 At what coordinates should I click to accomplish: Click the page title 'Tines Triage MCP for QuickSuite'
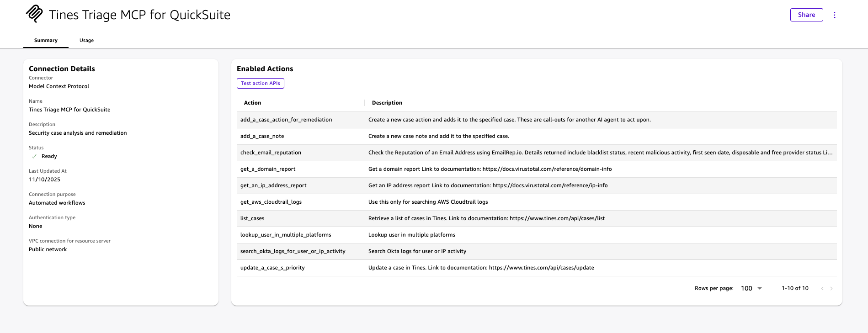[x=139, y=15]
